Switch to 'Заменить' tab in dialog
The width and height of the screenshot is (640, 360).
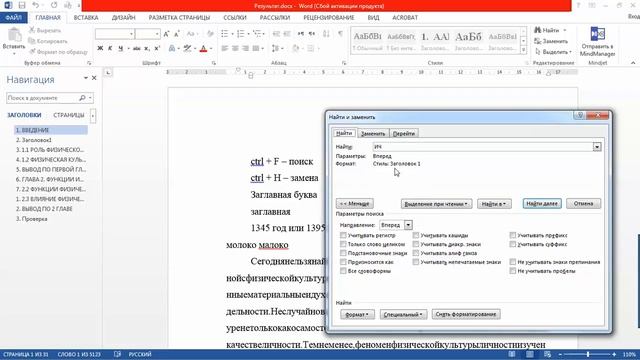[373, 133]
